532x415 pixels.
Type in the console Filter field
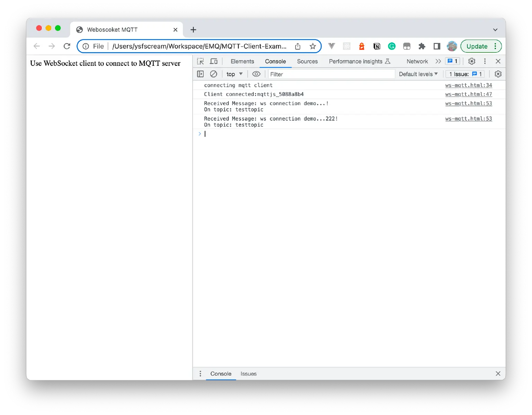click(331, 74)
